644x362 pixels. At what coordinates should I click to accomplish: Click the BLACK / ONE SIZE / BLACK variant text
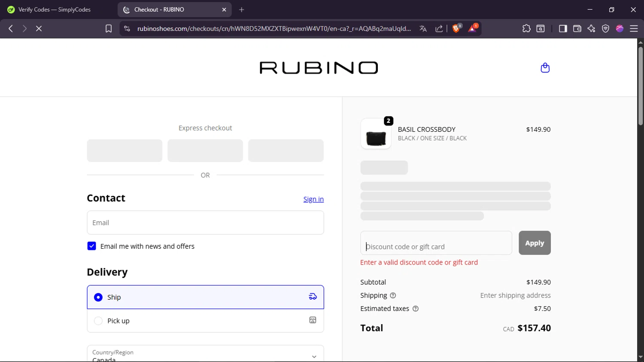(432, 138)
